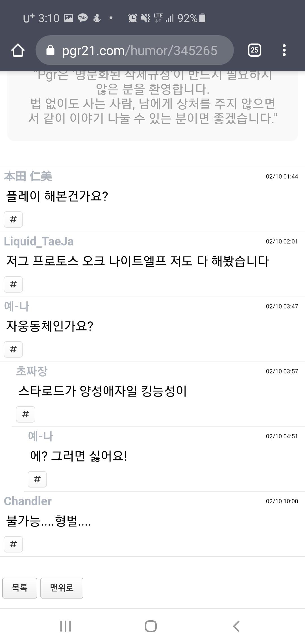Tap the KakaoTalk notification icon in status bar
The width and height of the screenshot is (305, 644).
coord(83,18)
